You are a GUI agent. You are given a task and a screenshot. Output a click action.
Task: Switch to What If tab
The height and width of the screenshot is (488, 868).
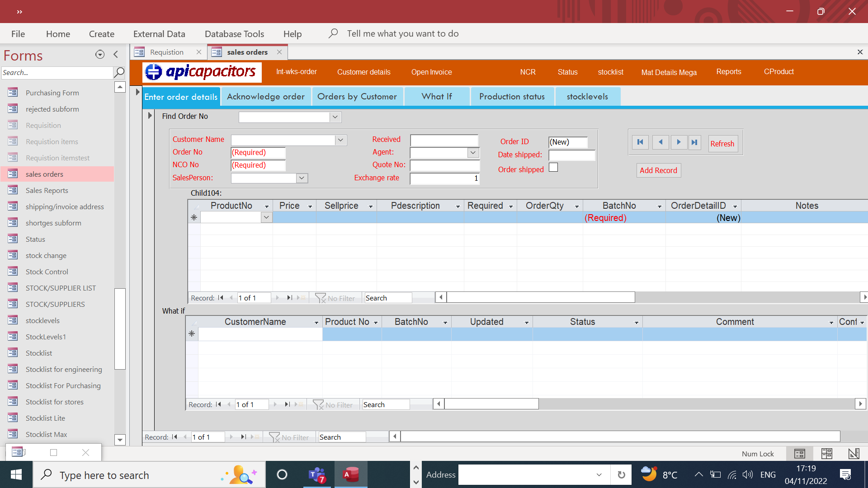pos(437,97)
